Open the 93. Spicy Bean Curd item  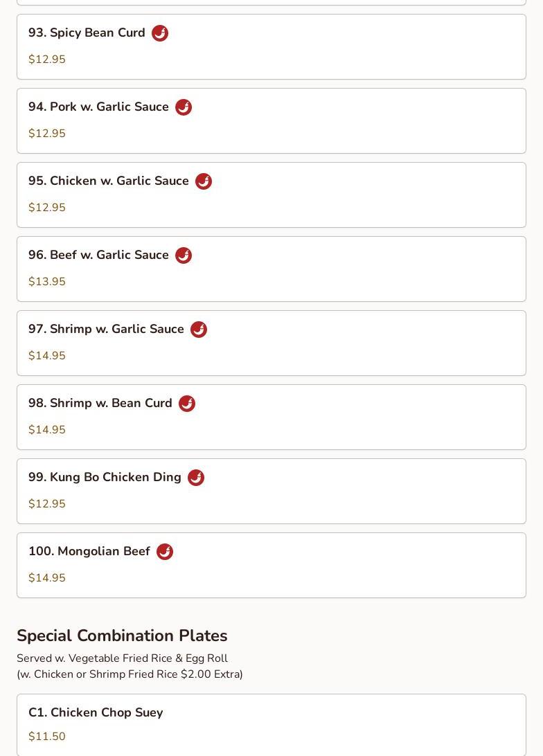(x=87, y=33)
